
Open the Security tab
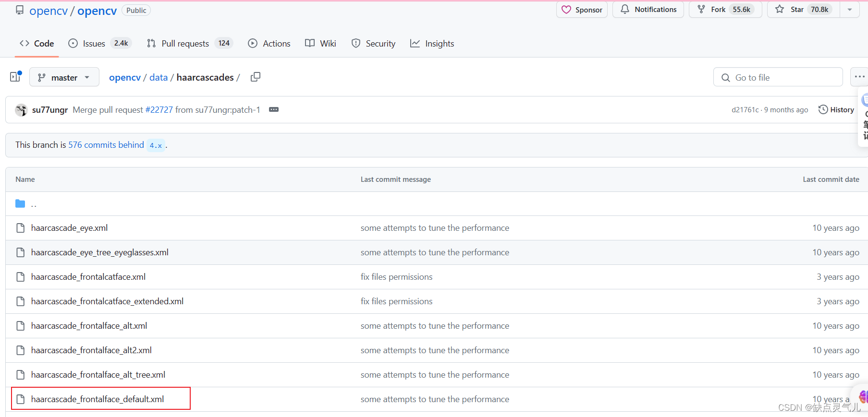point(373,43)
